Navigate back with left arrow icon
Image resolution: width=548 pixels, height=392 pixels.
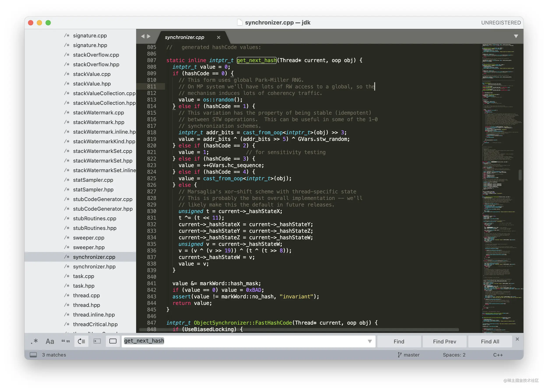point(142,36)
